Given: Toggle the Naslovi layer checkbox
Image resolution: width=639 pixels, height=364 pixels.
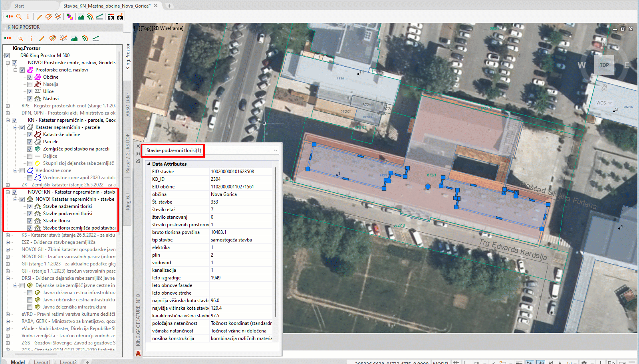Looking at the screenshot, I should point(30,99).
